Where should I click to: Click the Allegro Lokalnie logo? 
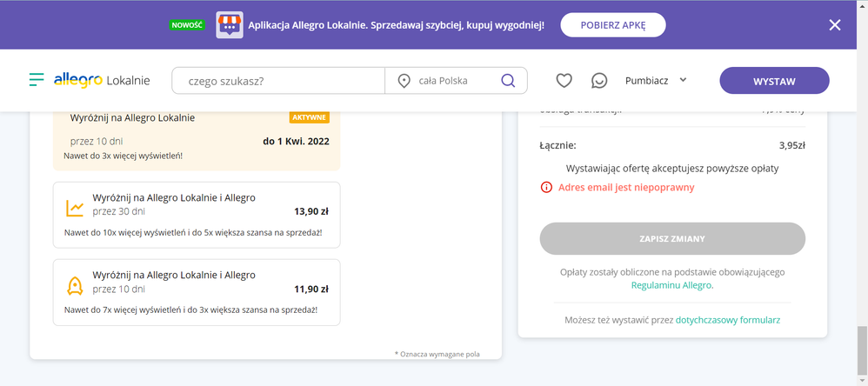(x=102, y=80)
